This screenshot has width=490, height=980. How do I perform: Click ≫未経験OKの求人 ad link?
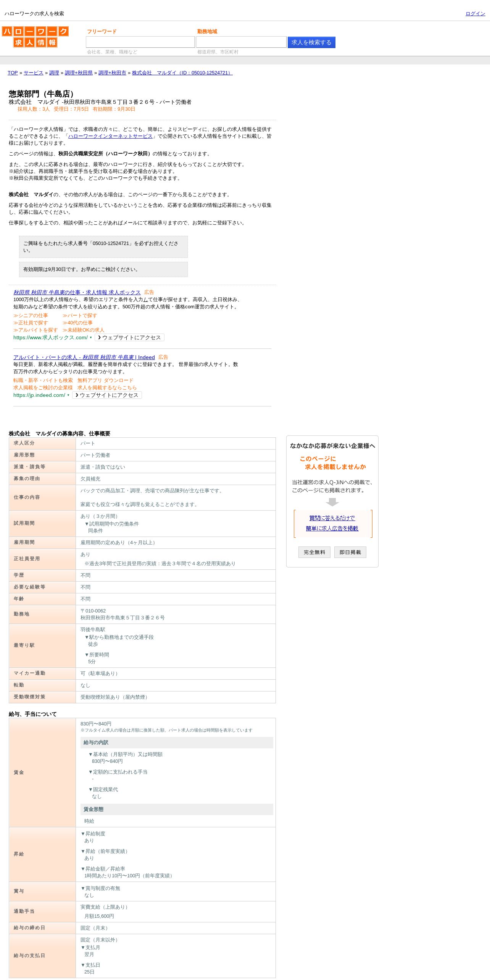point(83,330)
